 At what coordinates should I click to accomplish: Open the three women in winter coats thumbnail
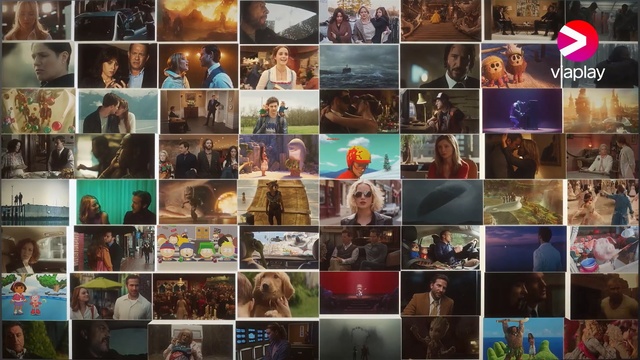[x=360, y=21]
